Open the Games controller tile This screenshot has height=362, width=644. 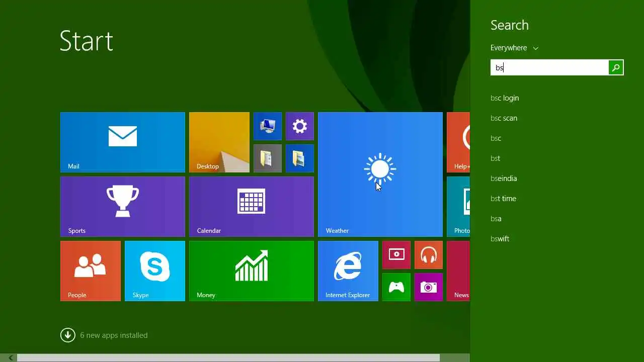[396, 287]
